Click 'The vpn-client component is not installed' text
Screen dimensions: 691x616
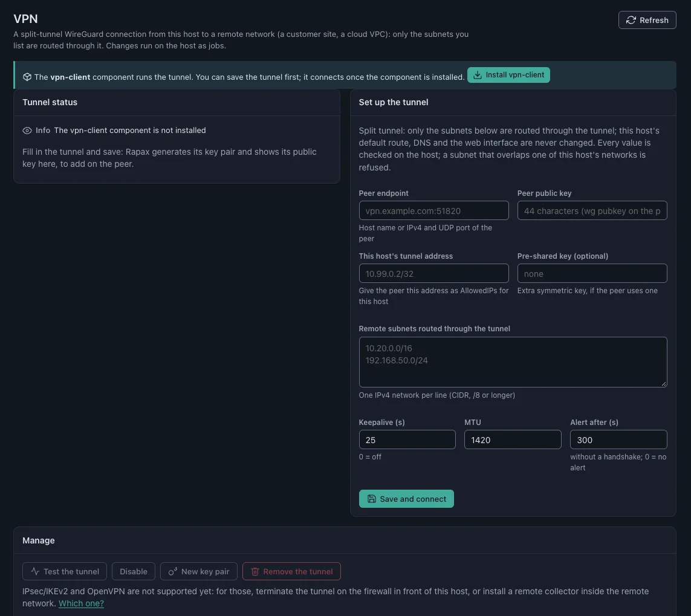tap(130, 131)
